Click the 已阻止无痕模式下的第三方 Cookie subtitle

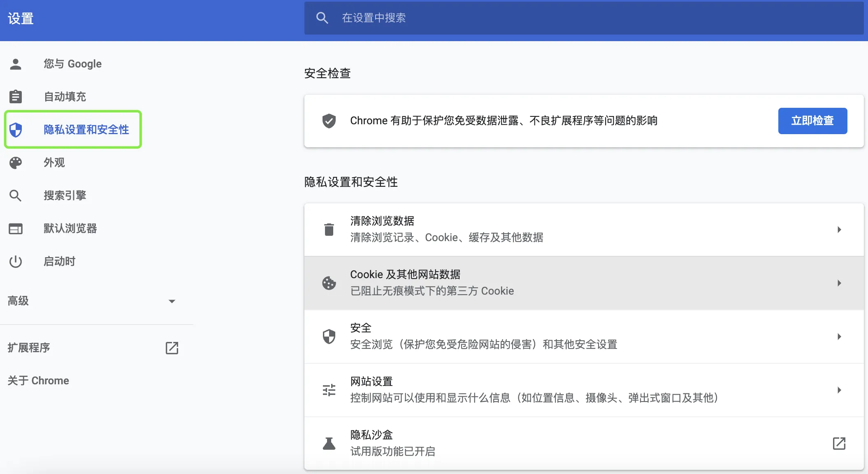click(x=432, y=291)
